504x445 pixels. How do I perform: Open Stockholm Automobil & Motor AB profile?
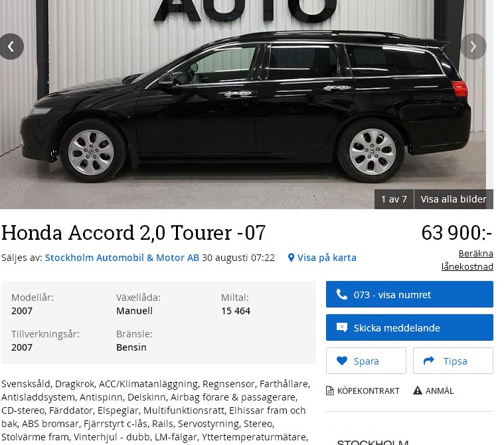(x=122, y=258)
